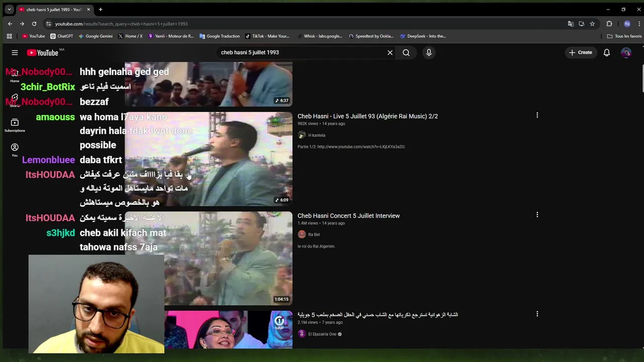Visit the H kantela channel
Screen dimensions: 644x362
tap(316, 135)
